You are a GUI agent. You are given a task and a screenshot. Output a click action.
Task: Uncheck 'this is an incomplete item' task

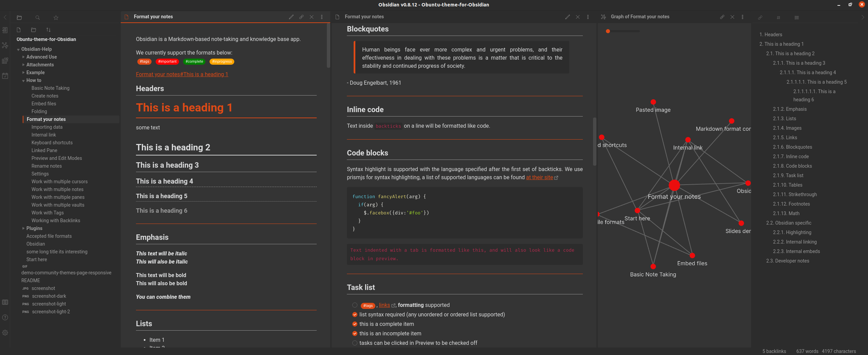coord(355,334)
